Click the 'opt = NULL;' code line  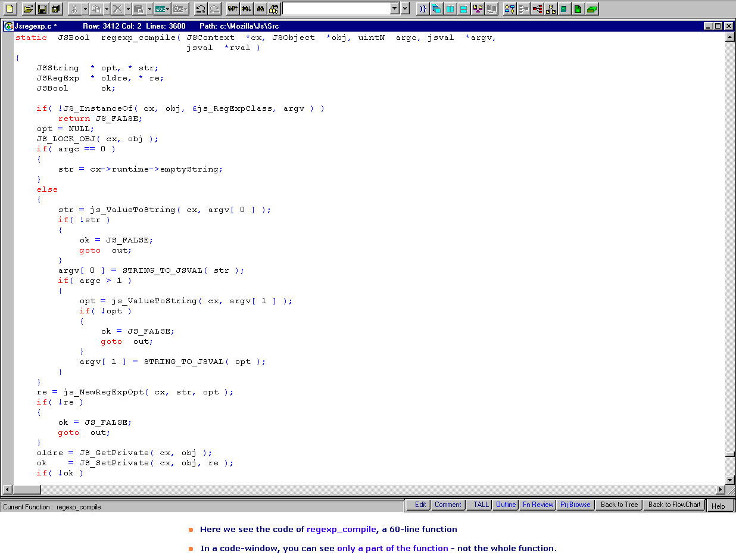pos(66,129)
